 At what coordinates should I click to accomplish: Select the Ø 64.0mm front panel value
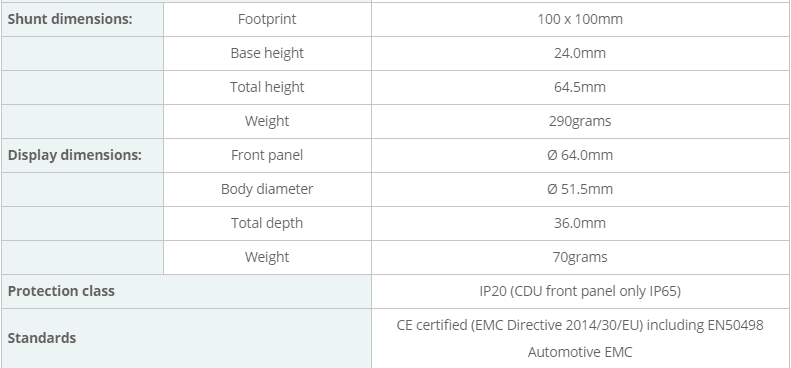pos(580,155)
